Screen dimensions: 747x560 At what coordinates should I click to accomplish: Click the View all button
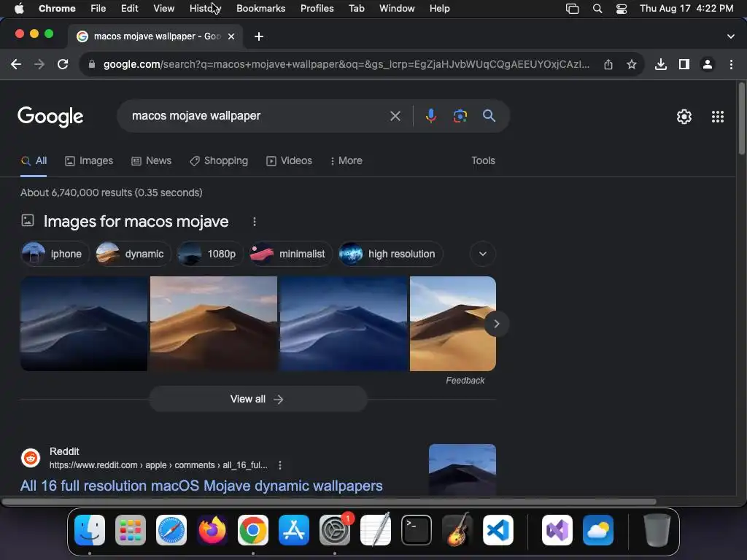click(x=258, y=399)
